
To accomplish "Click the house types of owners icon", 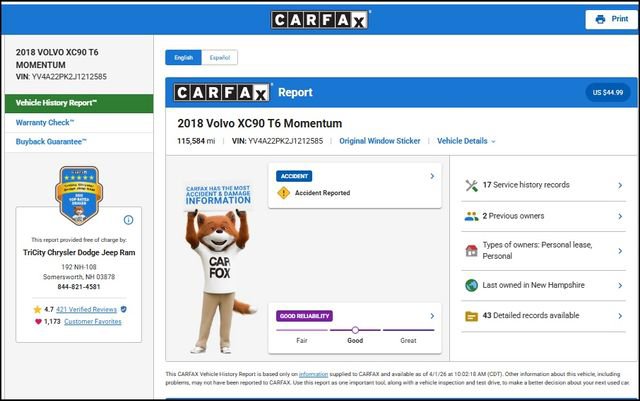I will [x=471, y=250].
